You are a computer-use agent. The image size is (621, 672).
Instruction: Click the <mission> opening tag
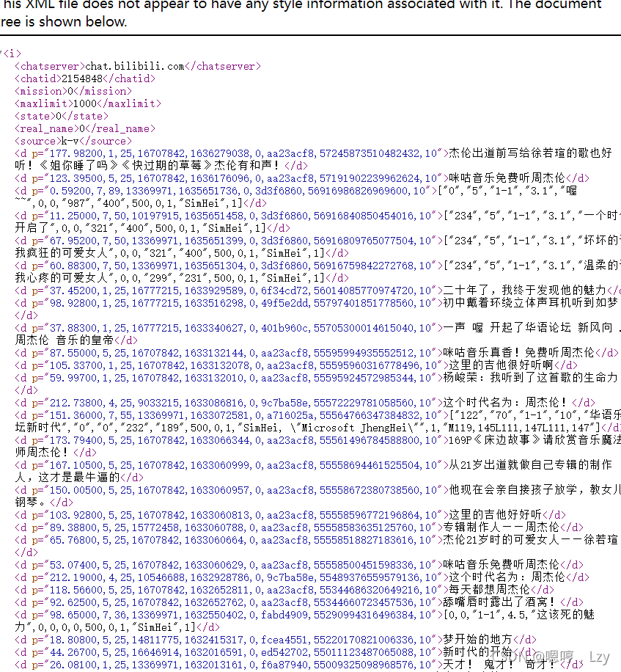[41, 91]
